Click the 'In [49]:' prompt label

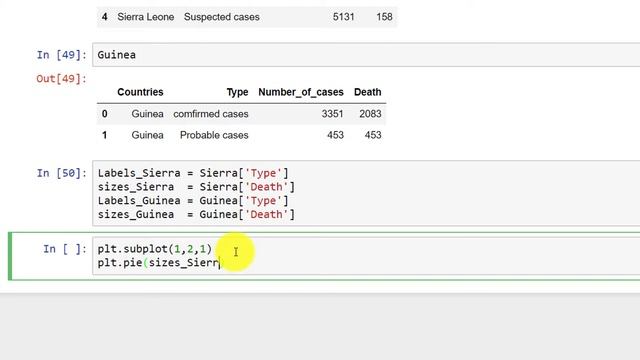[x=62, y=55]
